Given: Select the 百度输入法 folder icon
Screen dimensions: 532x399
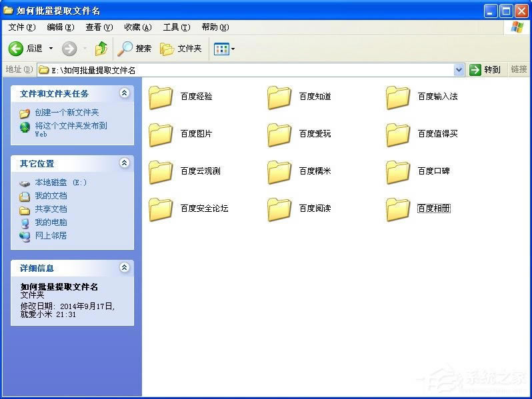Looking at the screenshot, I should tap(398, 98).
